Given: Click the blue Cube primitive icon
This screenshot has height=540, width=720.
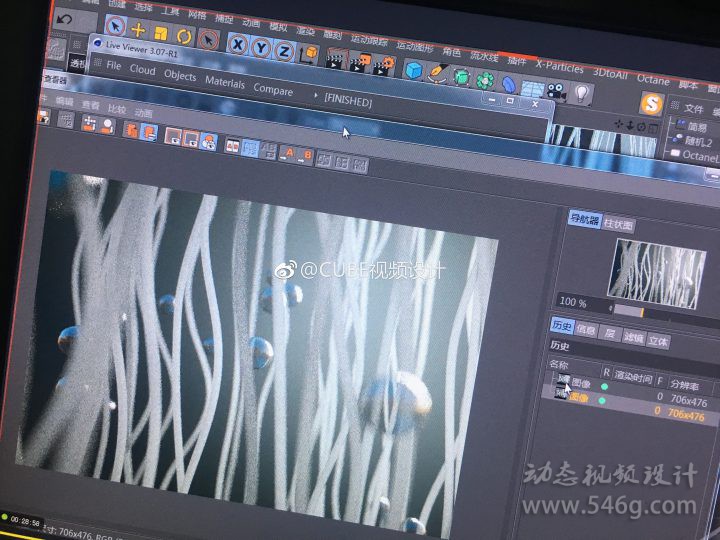Looking at the screenshot, I should pyautogui.click(x=413, y=70).
